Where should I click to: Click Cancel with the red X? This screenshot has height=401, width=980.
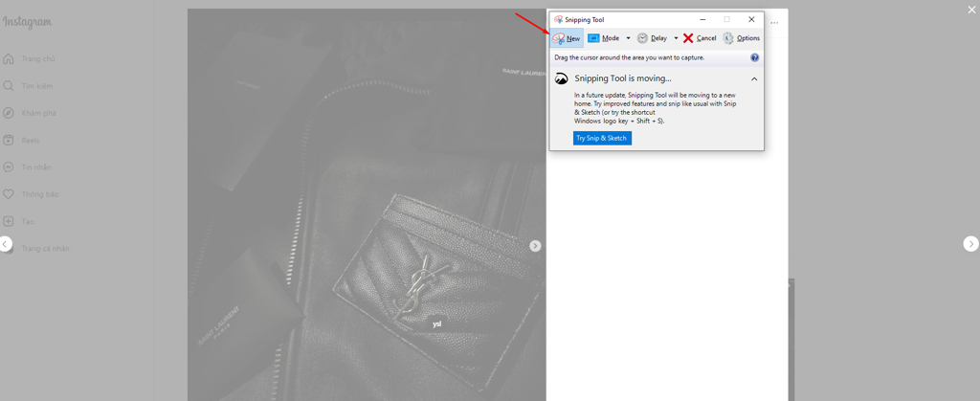(700, 38)
